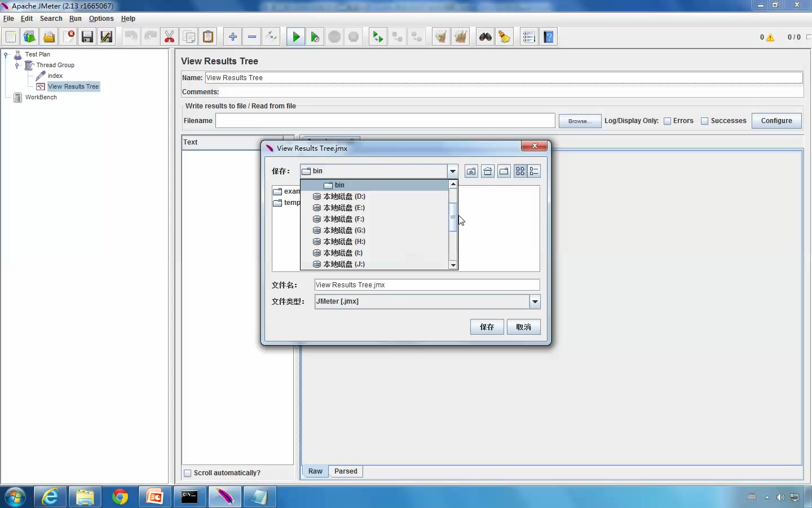Toggle the Errors checkbox
This screenshot has height=508, width=812.
tap(668, 121)
